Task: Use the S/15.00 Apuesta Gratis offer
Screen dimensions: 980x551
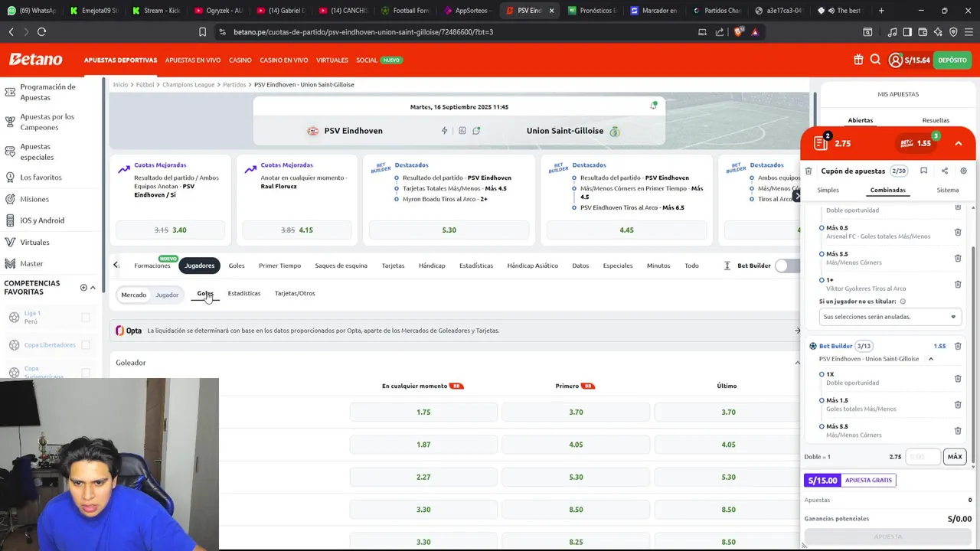Action: (851, 480)
